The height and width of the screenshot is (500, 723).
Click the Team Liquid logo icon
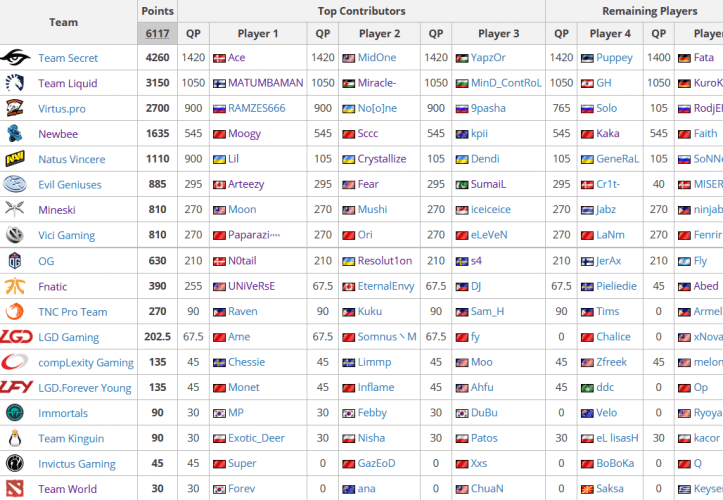click(16, 83)
